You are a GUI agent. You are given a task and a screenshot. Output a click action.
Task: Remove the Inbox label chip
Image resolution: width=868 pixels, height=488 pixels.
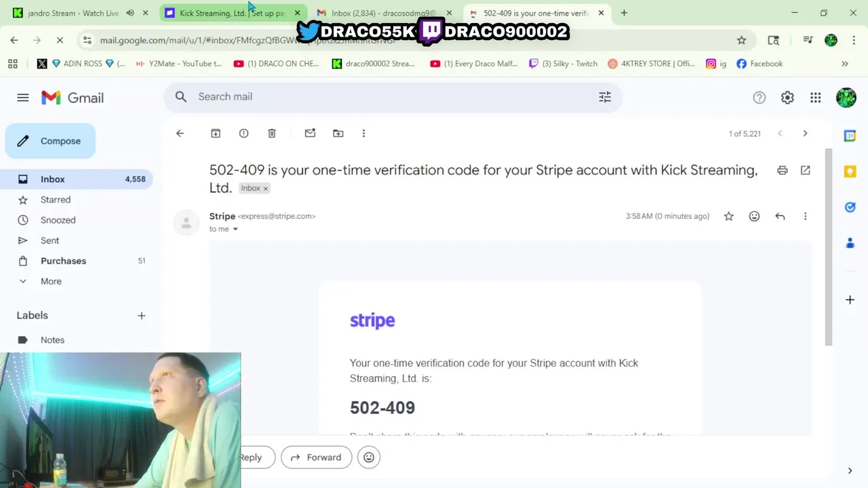click(265, 188)
